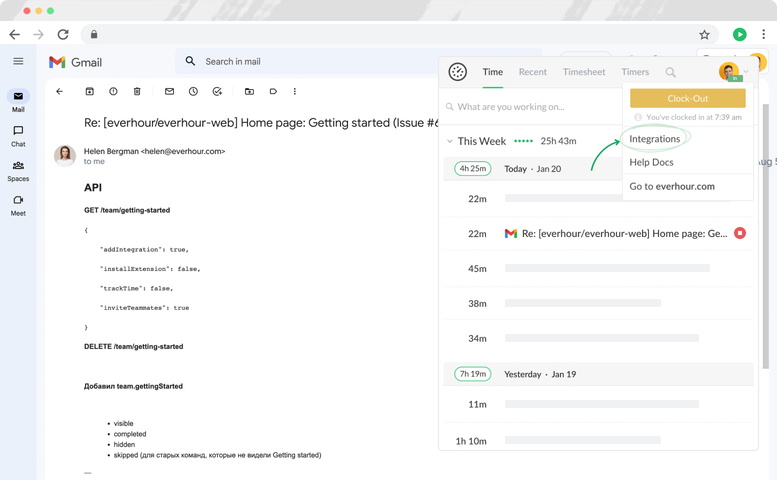Click the Gmail logo
Image resolution: width=777 pixels, height=480 pixels.
click(75, 62)
